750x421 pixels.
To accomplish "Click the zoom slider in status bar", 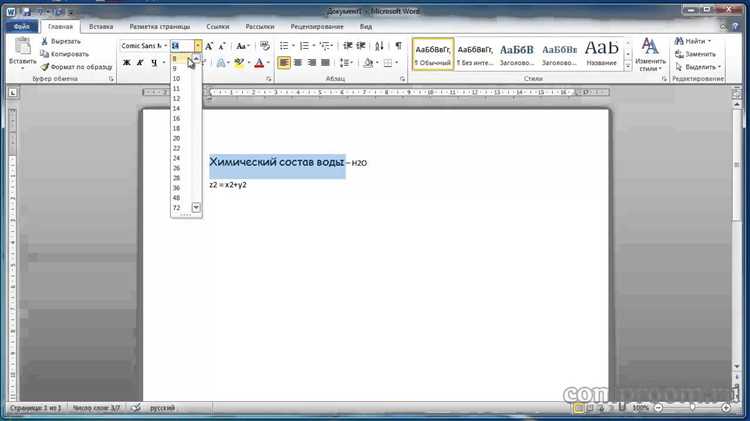I will click(x=692, y=408).
